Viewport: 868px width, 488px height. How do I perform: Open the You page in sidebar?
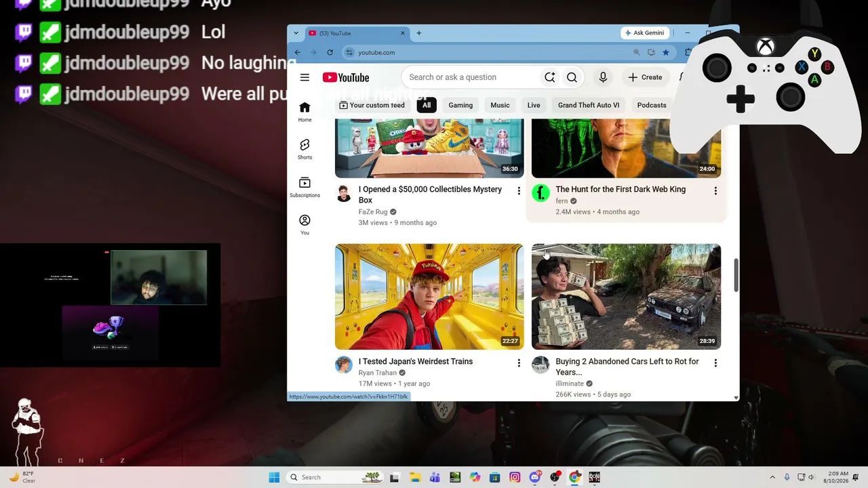(305, 225)
